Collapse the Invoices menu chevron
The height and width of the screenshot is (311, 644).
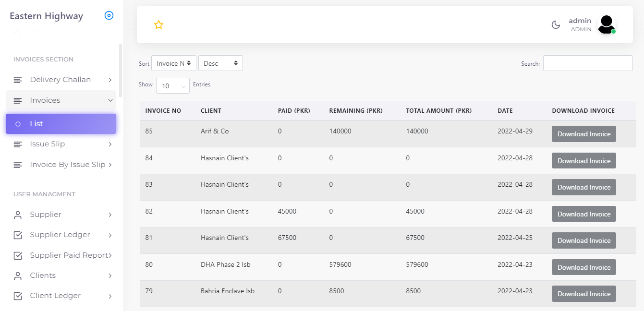[110, 100]
